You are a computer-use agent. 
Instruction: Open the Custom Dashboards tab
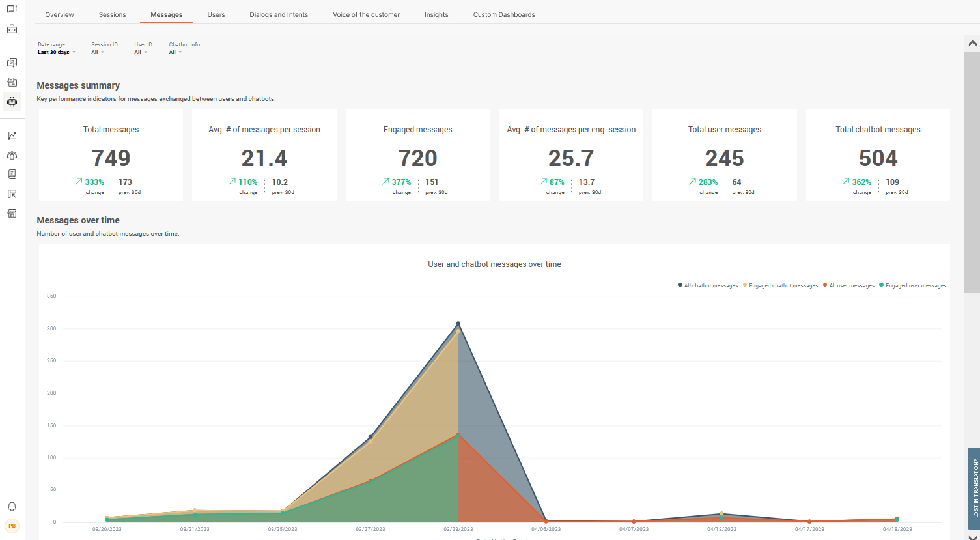pyautogui.click(x=503, y=14)
